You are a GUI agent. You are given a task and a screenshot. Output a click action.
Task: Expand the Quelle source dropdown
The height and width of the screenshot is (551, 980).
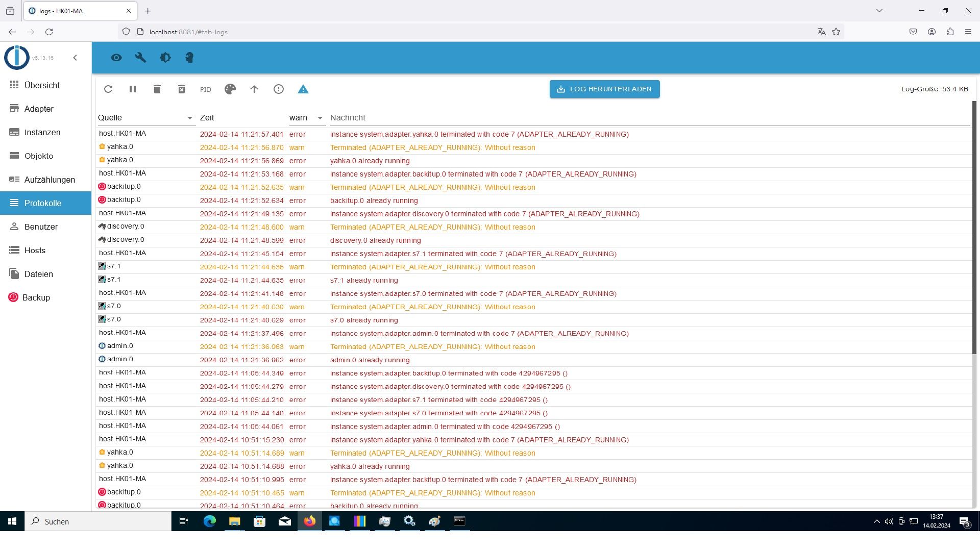[x=190, y=118]
